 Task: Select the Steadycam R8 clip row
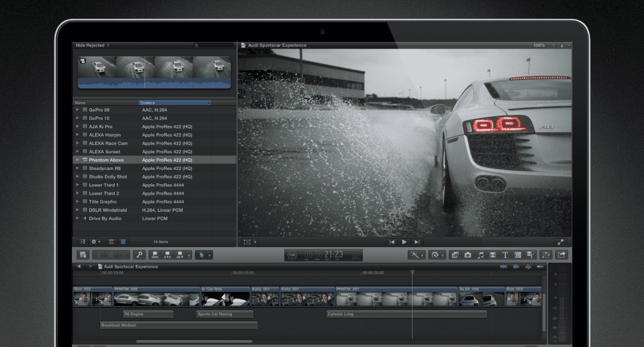155,168
